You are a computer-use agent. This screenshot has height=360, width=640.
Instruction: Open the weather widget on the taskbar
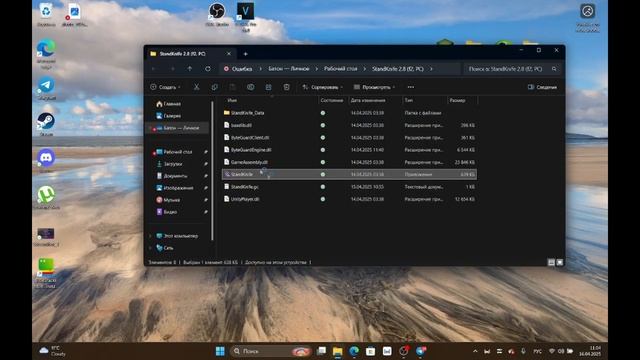click(52, 351)
